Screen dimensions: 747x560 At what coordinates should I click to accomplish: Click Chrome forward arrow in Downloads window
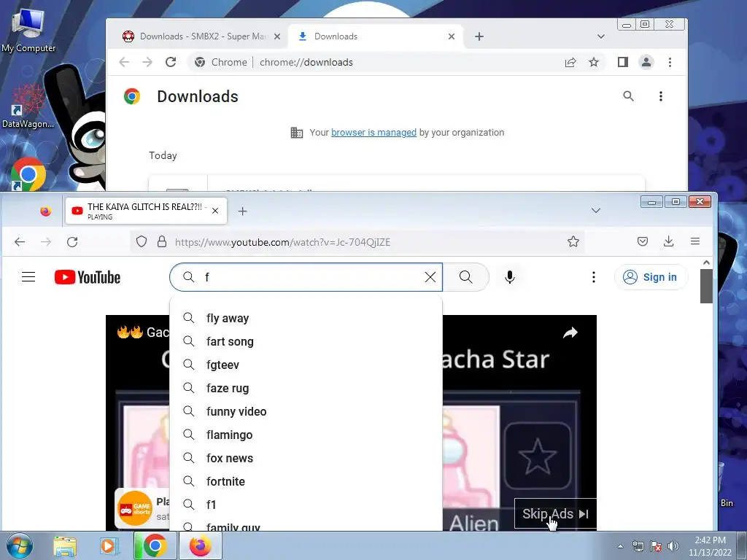(147, 63)
